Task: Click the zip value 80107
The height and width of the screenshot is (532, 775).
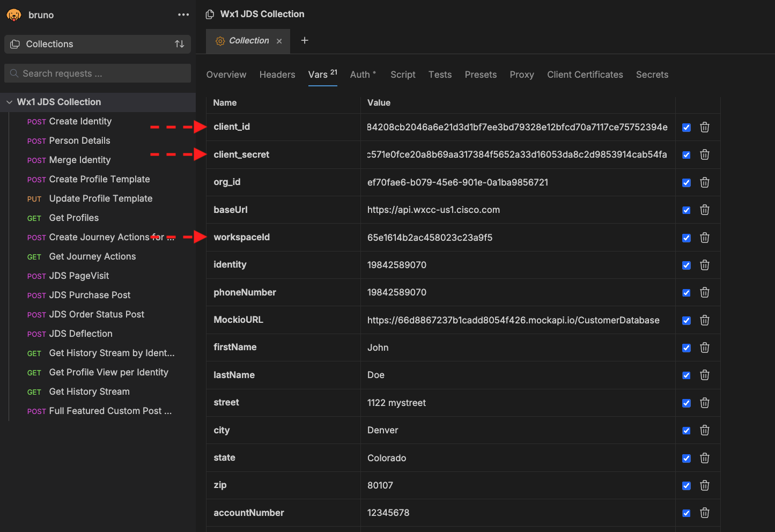Action: coord(380,485)
